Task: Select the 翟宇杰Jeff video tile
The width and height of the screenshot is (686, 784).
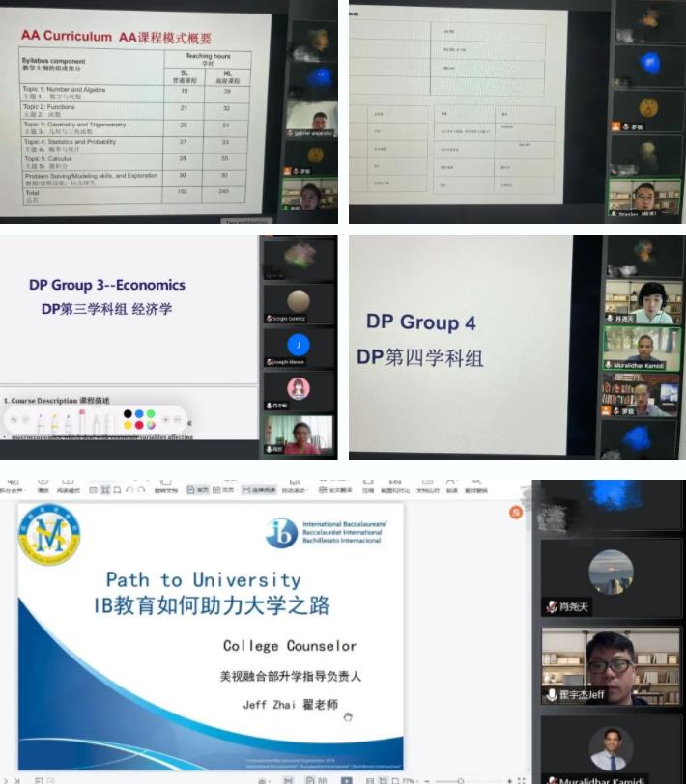Action: click(x=611, y=666)
